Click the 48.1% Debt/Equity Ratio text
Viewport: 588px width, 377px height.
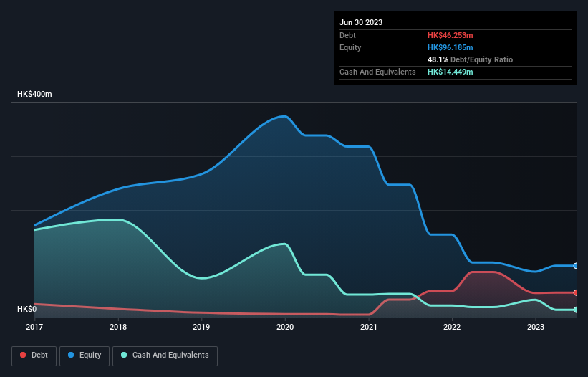click(x=470, y=59)
